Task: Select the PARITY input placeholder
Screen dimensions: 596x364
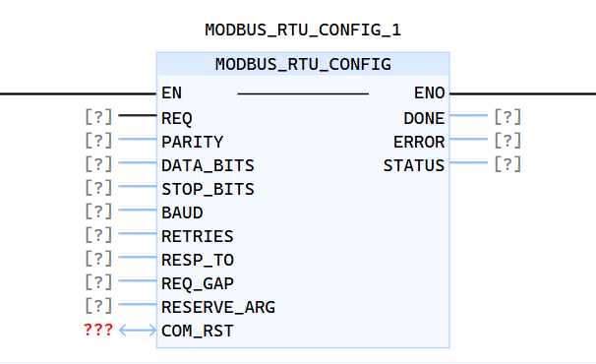Action: tap(98, 141)
